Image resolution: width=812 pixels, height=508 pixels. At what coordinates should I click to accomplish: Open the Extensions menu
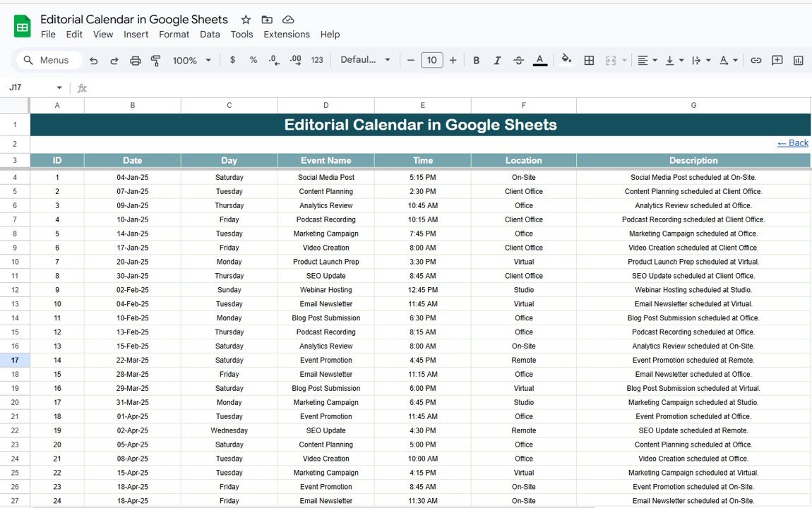tap(287, 35)
